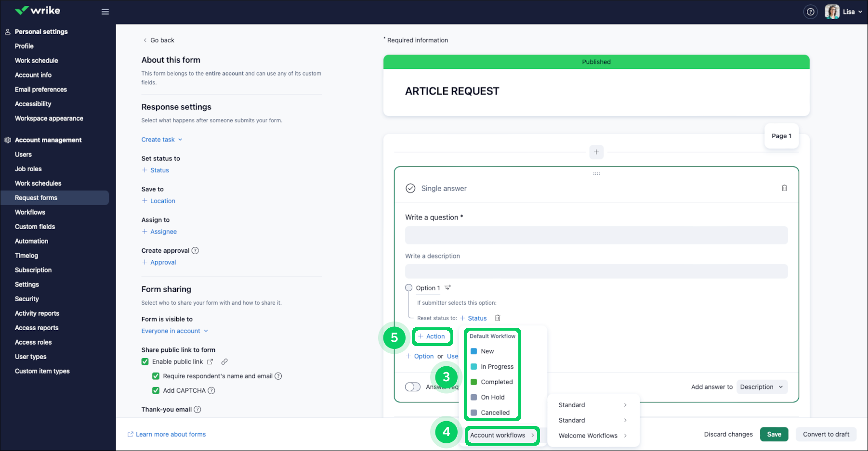Open Account workflows submenu
868x451 pixels.
[502, 435]
